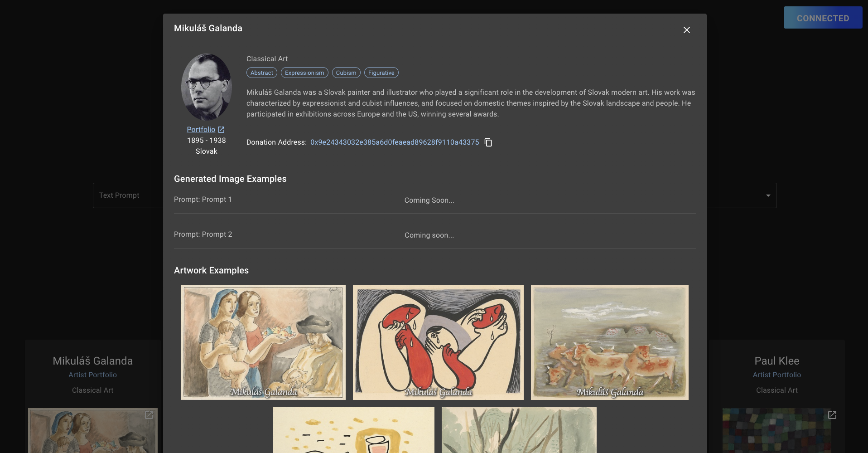Image resolution: width=868 pixels, height=453 pixels.
Task: Open the green trees watercolor artwork
Action: (519, 430)
